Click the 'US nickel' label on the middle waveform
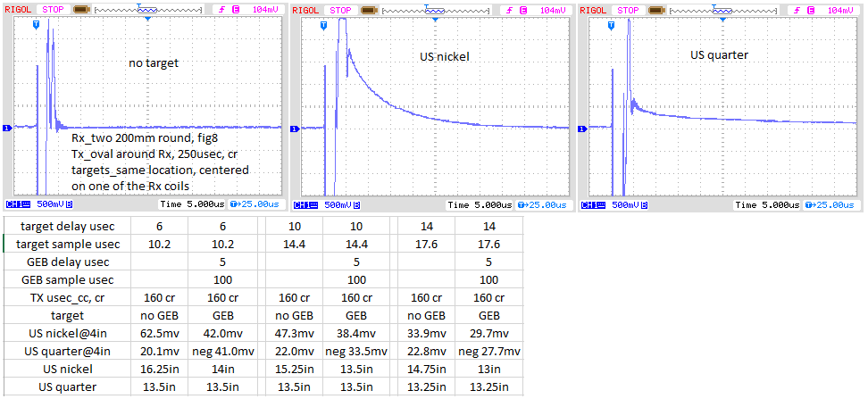This screenshot has width=868, height=399. point(445,57)
